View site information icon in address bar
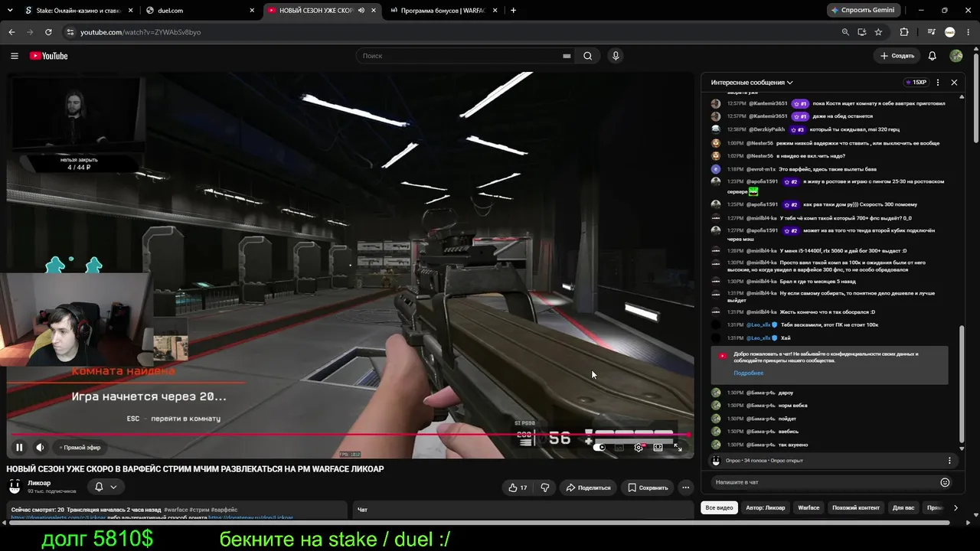Viewport: 980px width, 551px height. 70,32
